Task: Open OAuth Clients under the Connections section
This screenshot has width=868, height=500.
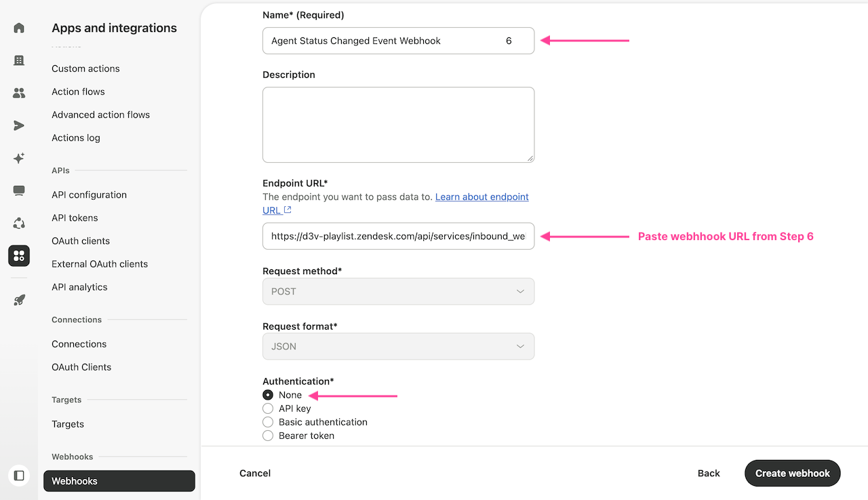Action: pyautogui.click(x=81, y=367)
